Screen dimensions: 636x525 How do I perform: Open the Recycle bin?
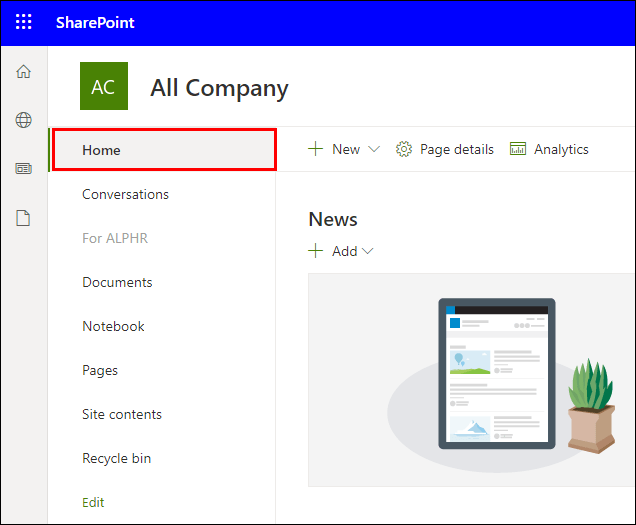click(x=116, y=458)
